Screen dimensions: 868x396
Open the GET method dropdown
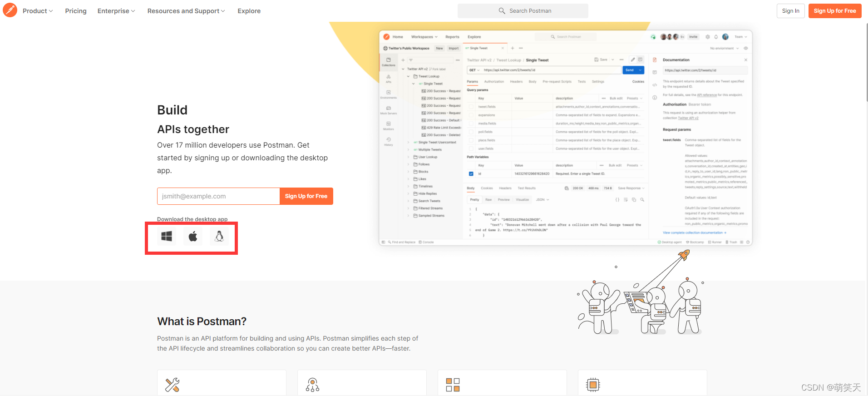pos(474,70)
